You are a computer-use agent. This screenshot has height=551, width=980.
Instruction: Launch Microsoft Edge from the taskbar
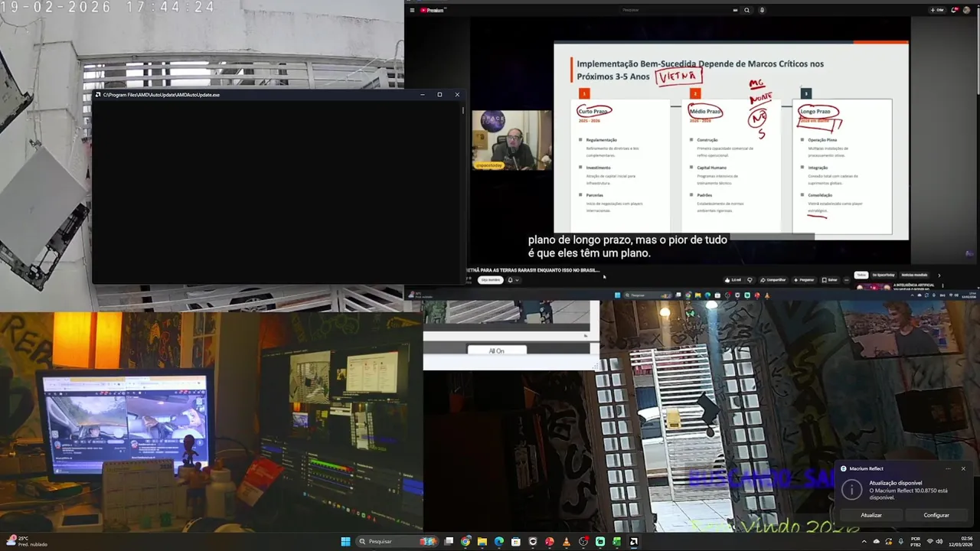(499, 542)
